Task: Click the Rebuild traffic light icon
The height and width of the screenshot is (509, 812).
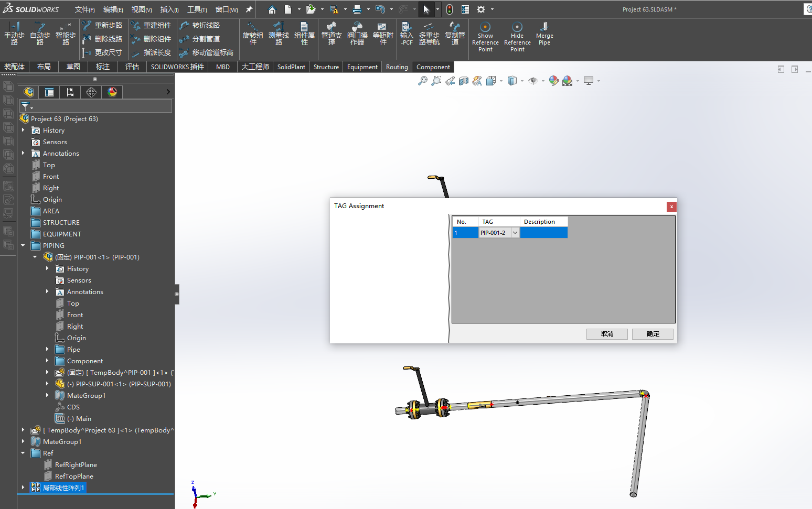Action: [450, 9]
